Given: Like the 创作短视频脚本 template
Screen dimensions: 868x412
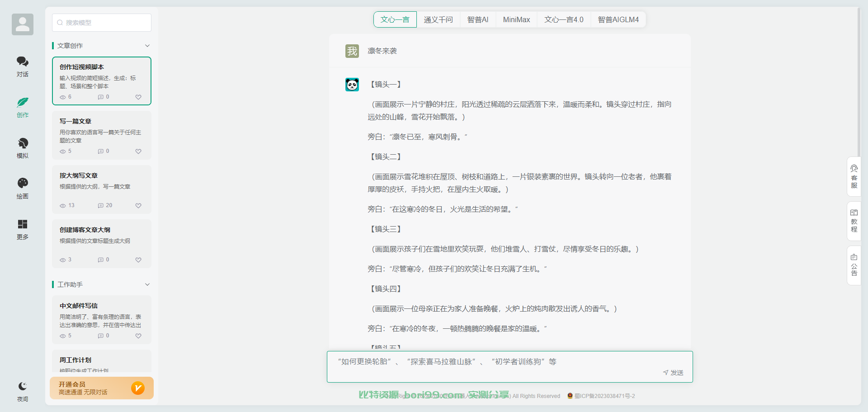Looking at the screenshot, I should 138,97.
